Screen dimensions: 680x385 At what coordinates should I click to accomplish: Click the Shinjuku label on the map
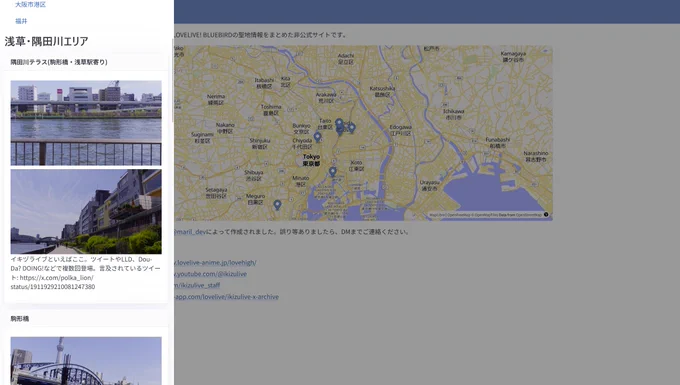tap(260, 144)
